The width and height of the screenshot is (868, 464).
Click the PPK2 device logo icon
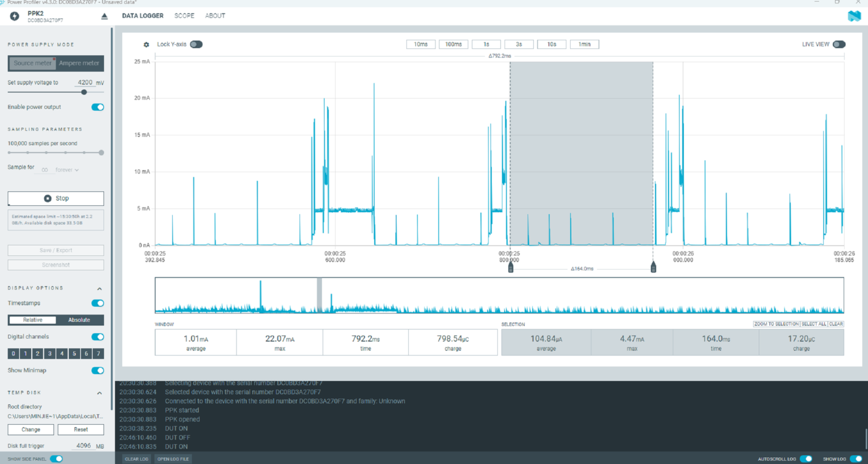pyautogui.click(x=15, y=16)
